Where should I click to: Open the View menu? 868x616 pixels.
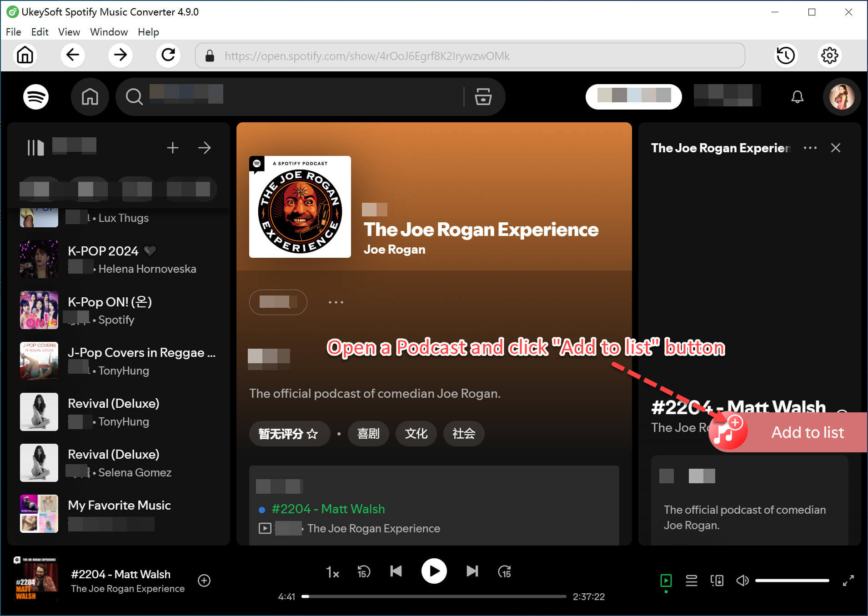[x=69, y=32]
